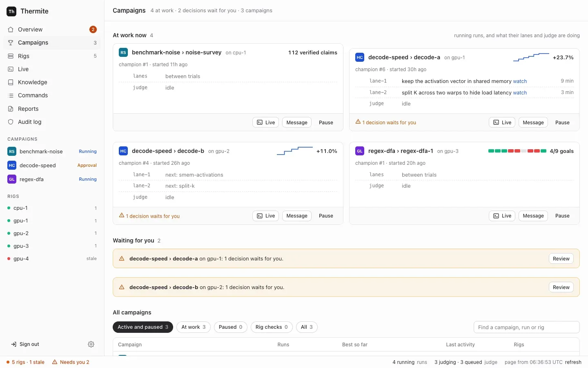Click warning icon in decode-b waiting banner
The image size is (588, 368).
[122, 287]
